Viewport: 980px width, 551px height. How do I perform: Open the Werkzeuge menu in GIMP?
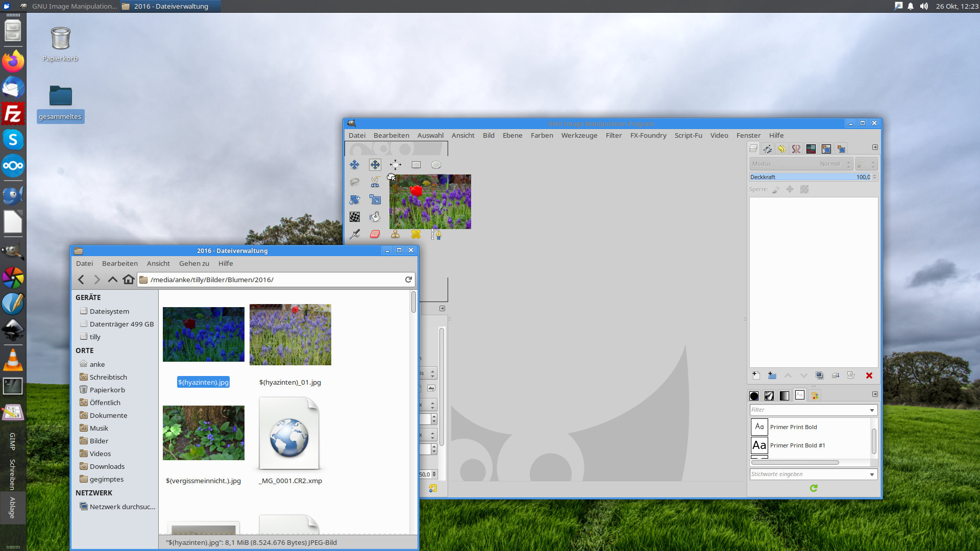click(x=579, y=135)
